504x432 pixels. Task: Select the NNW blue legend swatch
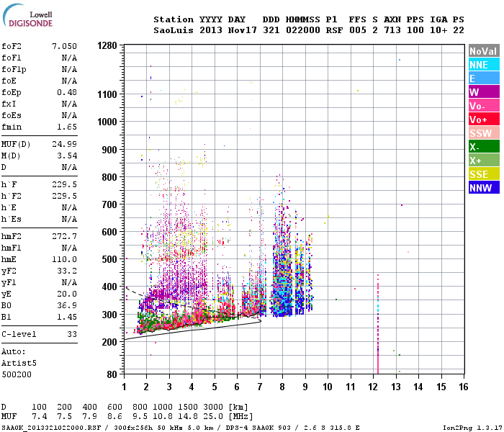pos(484,188)
